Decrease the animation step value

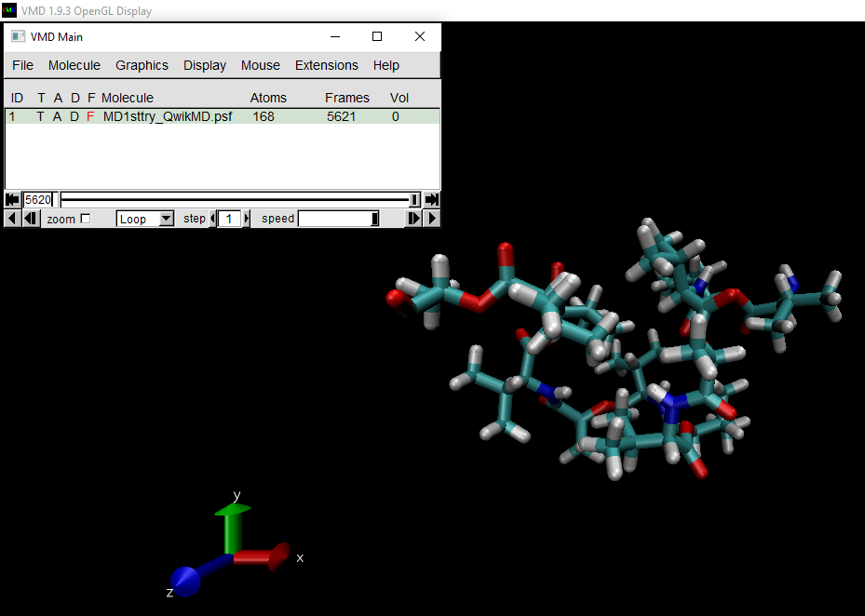(x=213, y=219)
